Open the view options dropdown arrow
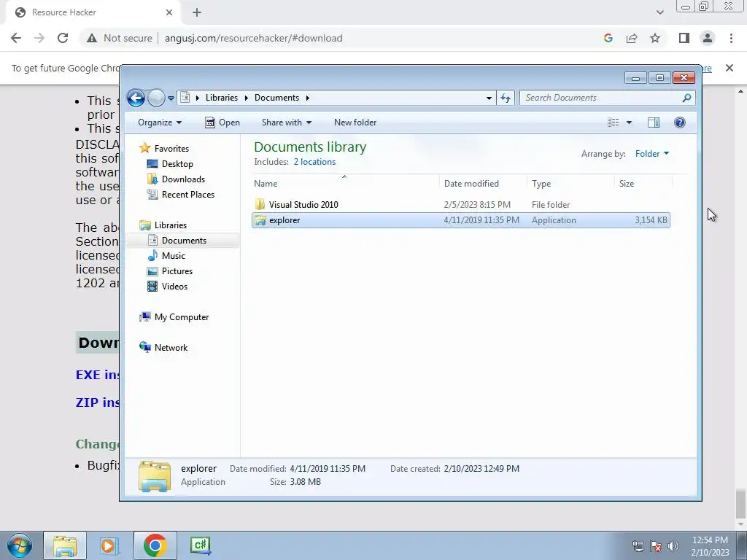Image resolution: width=747 pixels, height=560 pixels. (629, 122)
